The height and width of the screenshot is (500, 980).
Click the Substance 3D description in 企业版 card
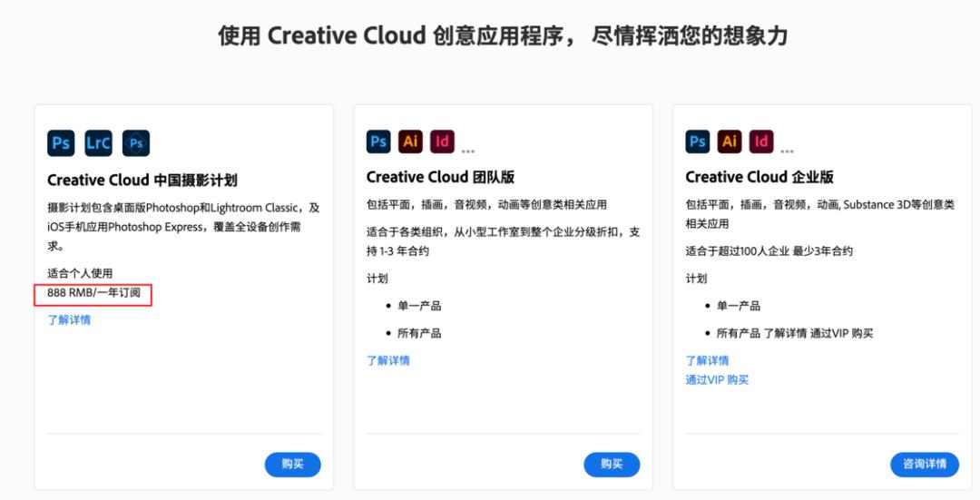coord(820,214)
